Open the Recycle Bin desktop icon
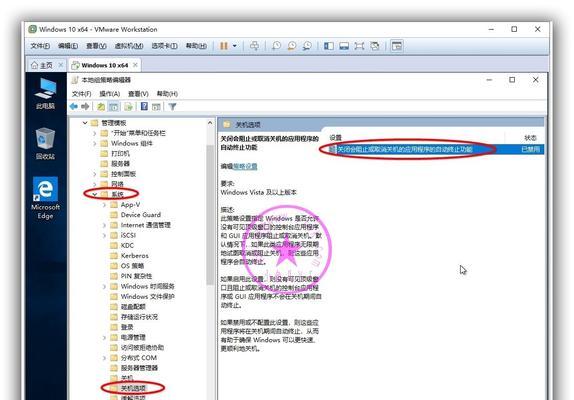 click(x=45, y=144)
